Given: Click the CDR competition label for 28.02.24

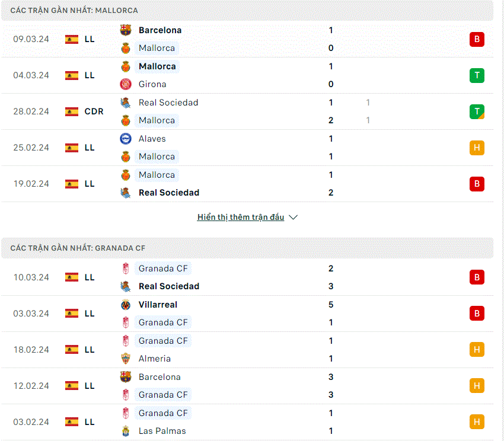Looking at the screenshot, I should pyautogui.click(x=94, y=111).
